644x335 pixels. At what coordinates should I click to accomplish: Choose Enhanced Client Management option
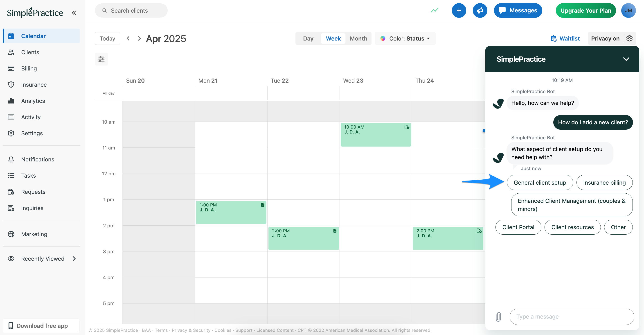[x=572, y=205]
